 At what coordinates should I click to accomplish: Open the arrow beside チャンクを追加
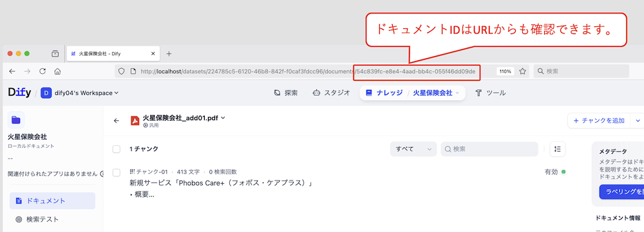(x=638, y=121)
